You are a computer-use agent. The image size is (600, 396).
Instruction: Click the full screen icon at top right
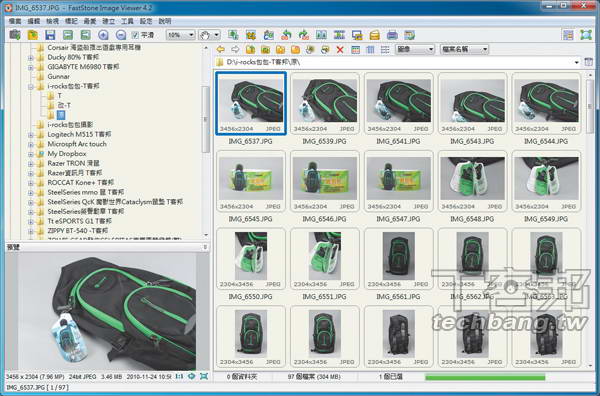tap(586, 35)
